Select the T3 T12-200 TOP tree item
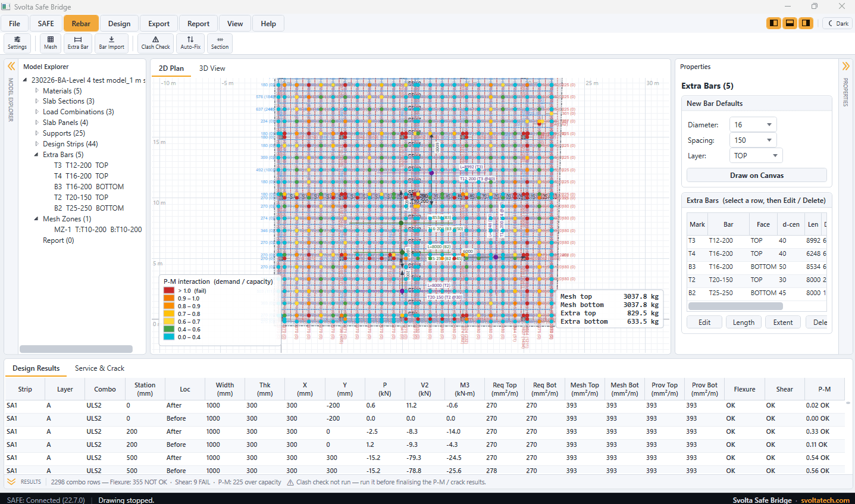The image size is (855, 504). click(x=81, y=165)
